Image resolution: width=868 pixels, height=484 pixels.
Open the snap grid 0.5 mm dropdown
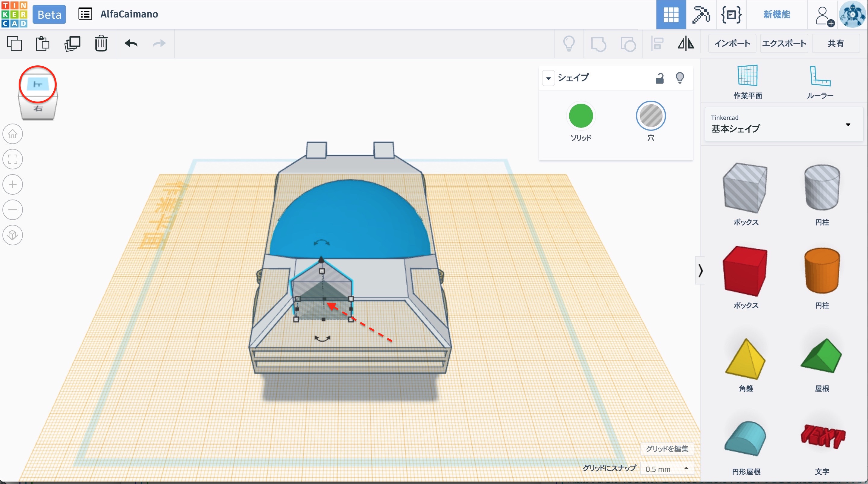tap(666, 469)
